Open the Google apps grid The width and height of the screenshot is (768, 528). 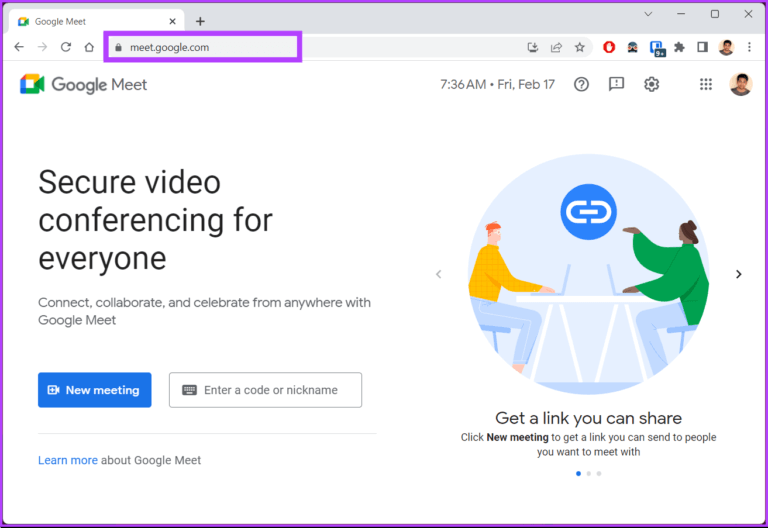706,84
